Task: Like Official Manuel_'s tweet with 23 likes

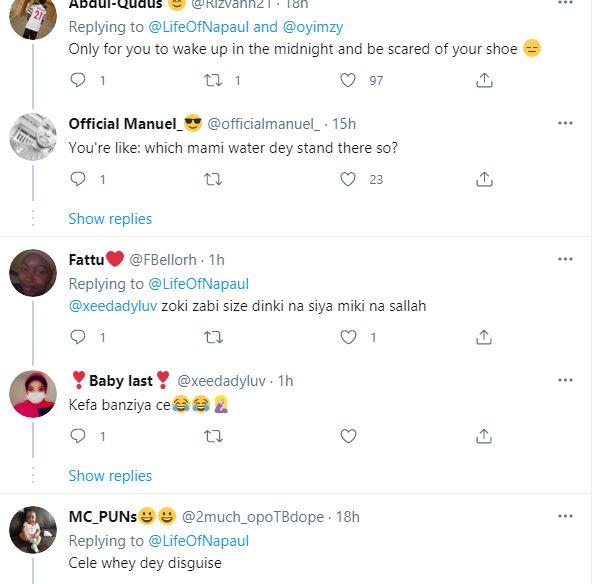Action: [348, 179]
